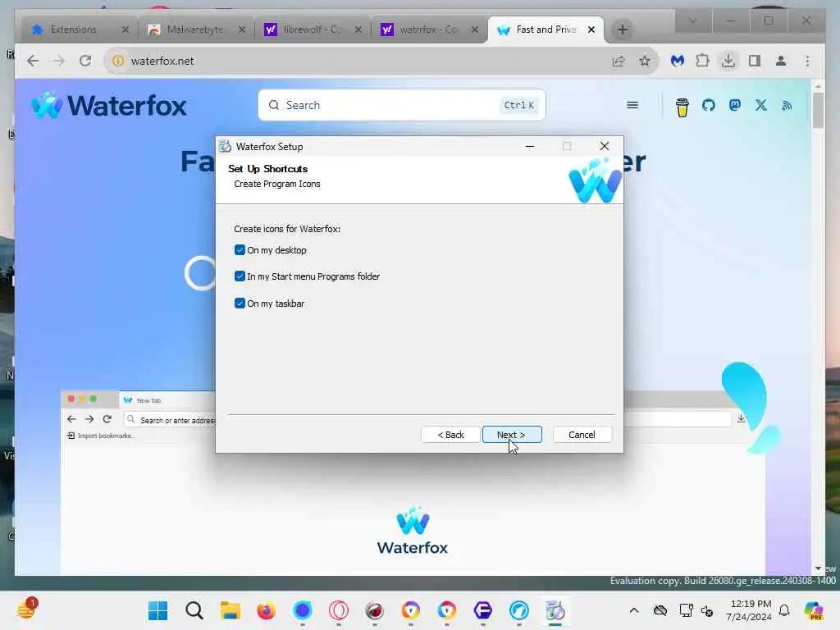Open the Opera browser taskbar icon
The width and height of the screenshot is (840, 630).
(339, 610)
